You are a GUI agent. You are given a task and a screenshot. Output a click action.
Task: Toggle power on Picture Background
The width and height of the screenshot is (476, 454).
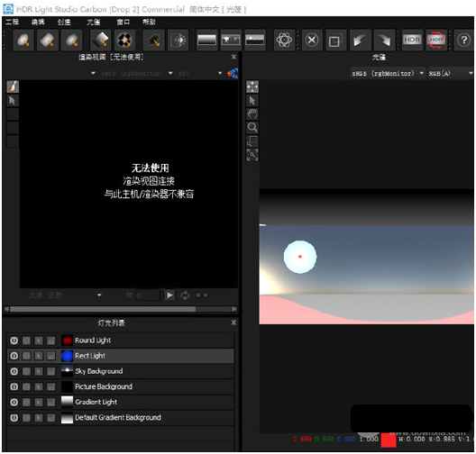coord(14,386)
